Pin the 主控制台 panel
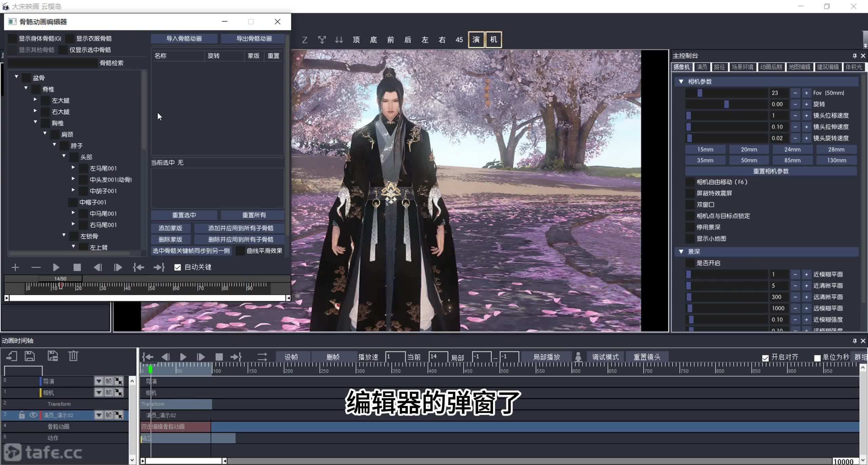The height and width of the screenshot is (465, 868). 854,56
